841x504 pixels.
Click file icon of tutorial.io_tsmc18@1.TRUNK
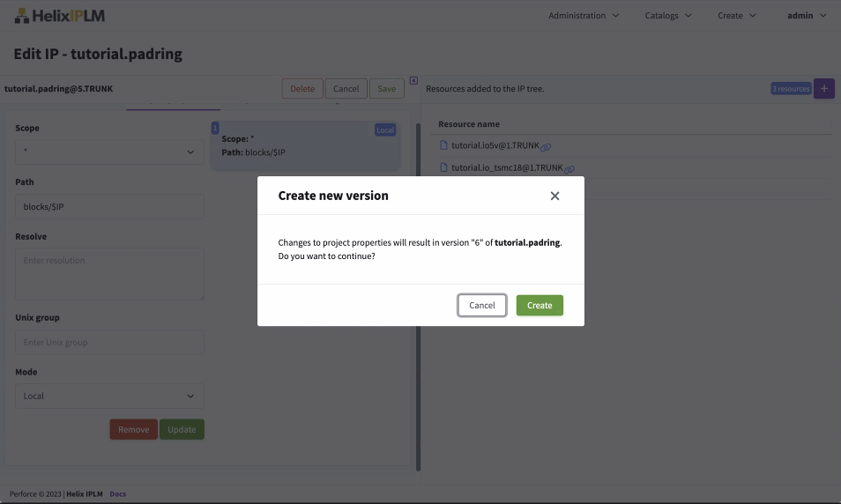(444, 167)
